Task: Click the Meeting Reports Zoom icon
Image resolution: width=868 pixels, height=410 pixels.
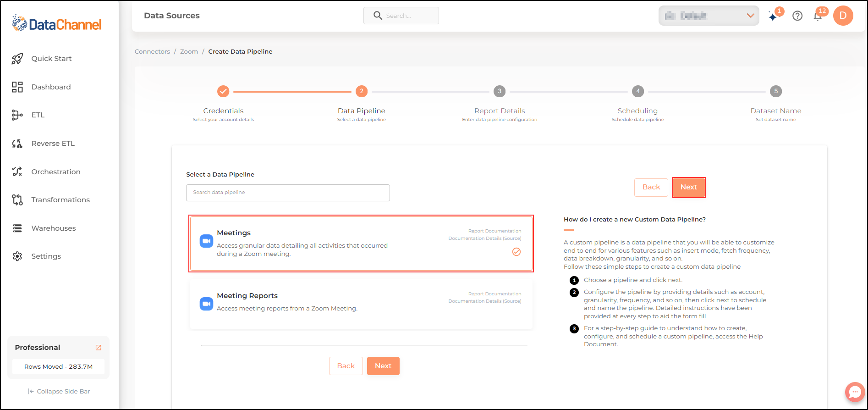Action: click(x=206, y=304)
